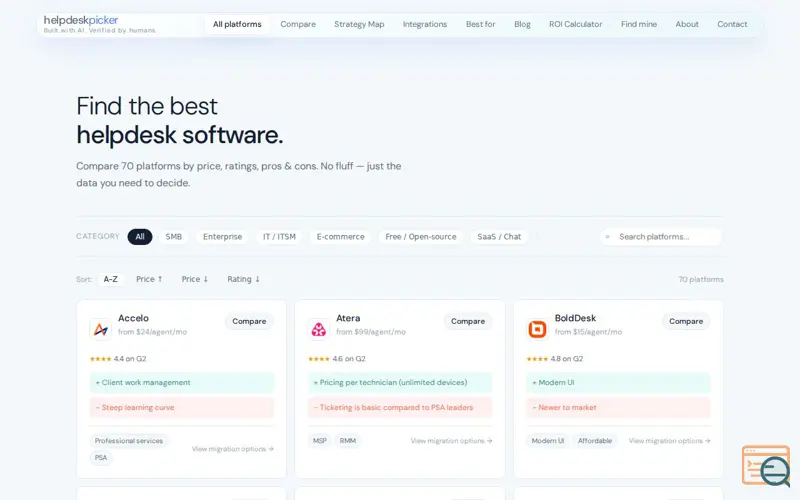Screen dimensions: 800x500
Task: Go to the About page
Action: pos(687,24)
